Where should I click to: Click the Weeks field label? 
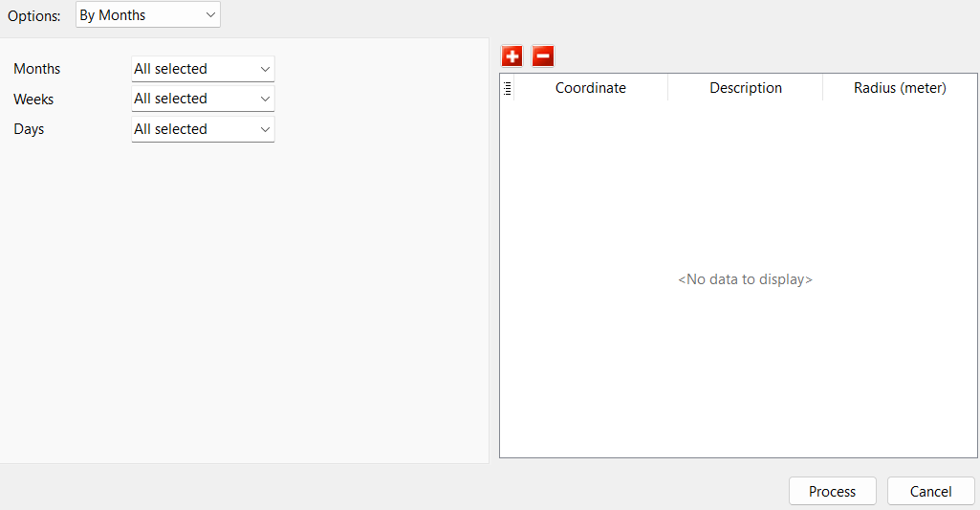coord(33,100)
